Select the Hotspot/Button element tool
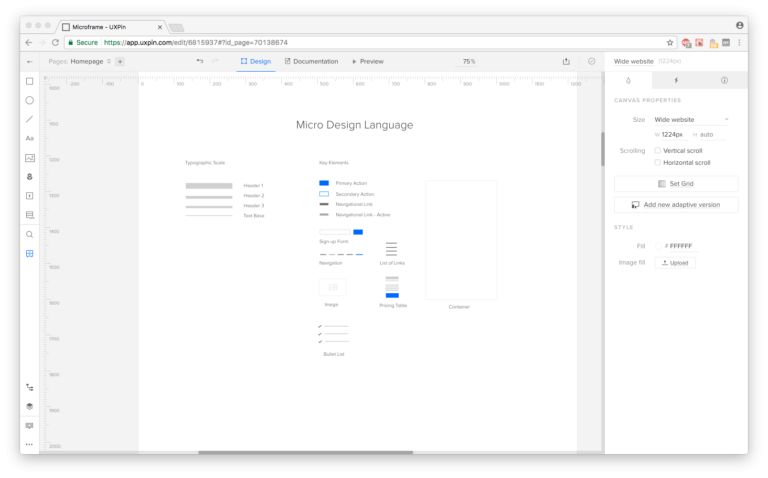Screen dimensions: 768x478 point(29,196)
